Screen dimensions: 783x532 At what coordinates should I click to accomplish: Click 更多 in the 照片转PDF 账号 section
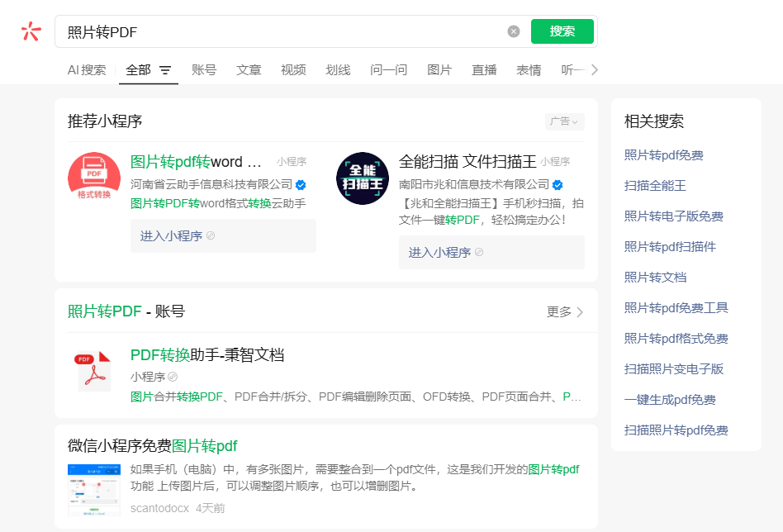click(x=565, y=312)
